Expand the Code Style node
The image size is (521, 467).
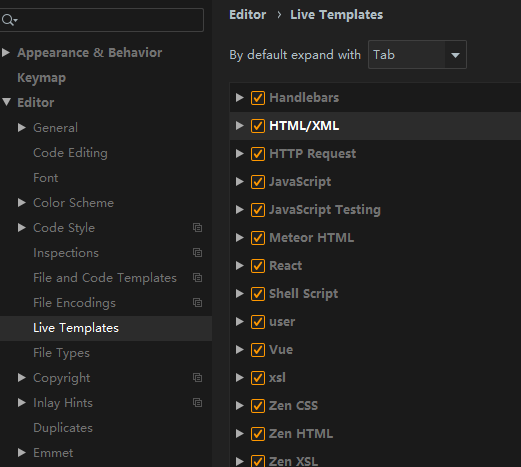(22, 227)
